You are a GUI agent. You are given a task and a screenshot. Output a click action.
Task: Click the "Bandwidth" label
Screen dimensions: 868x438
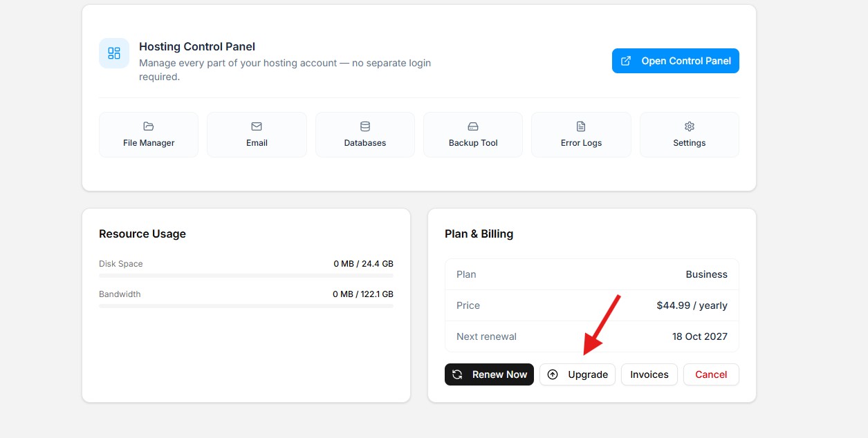point(120,294)
